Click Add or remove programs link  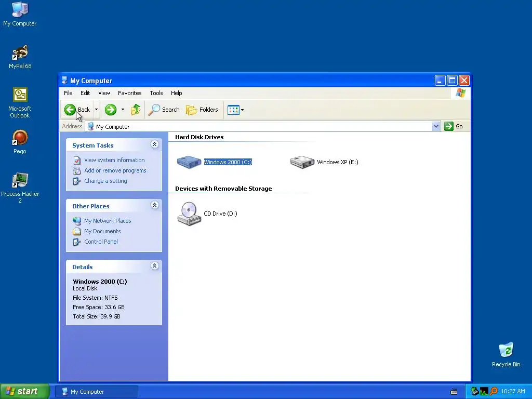click(x=115, y=170)
